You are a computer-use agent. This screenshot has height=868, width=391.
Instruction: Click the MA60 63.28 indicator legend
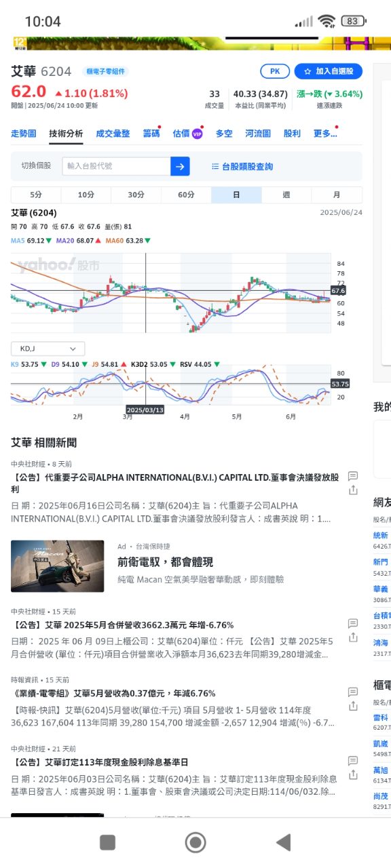coord(128,241)
